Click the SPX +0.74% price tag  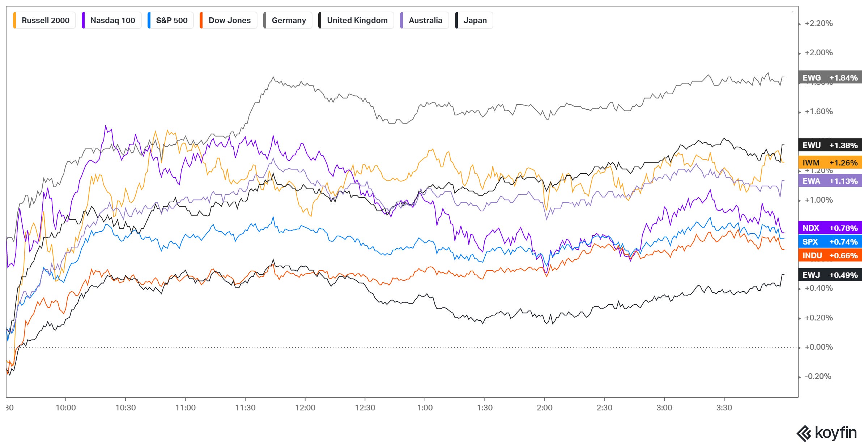830,242
